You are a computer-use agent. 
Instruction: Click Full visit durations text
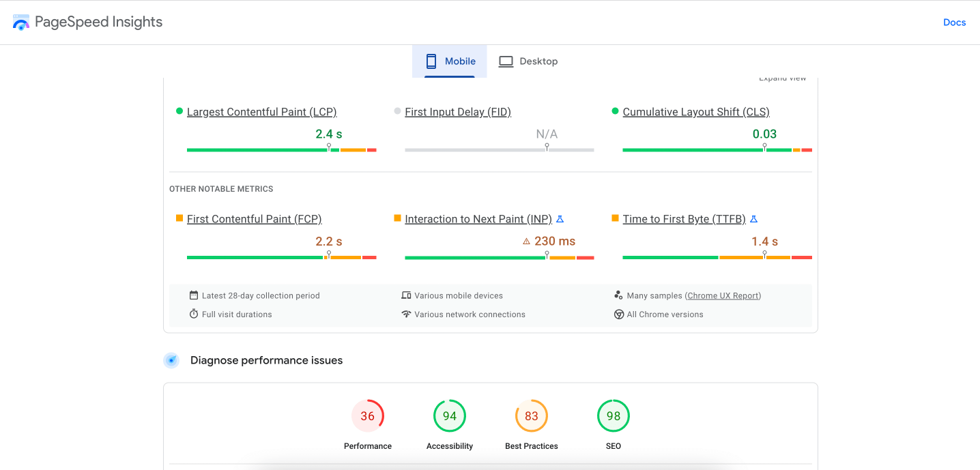(237, 314)
